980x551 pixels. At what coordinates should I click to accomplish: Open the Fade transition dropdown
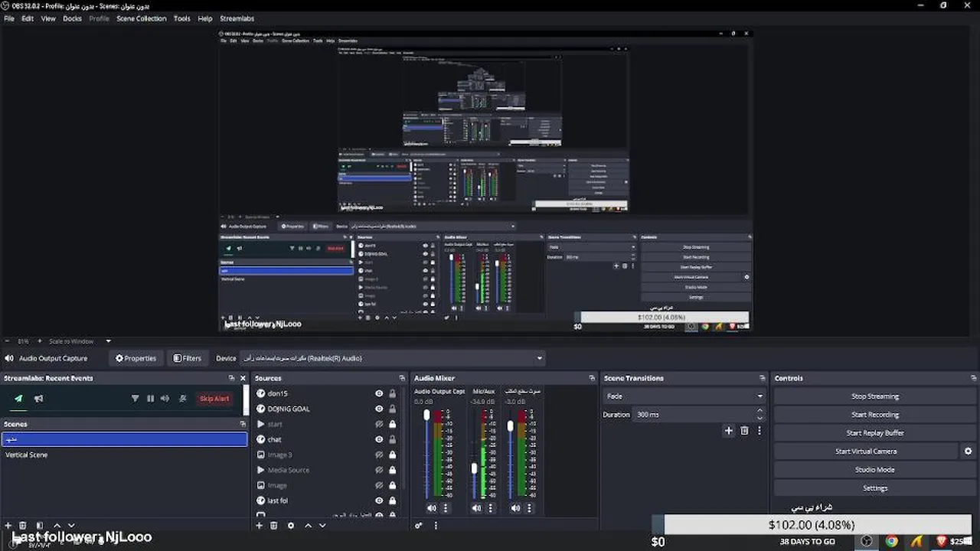pyautogui.click(x=684, y=396)
